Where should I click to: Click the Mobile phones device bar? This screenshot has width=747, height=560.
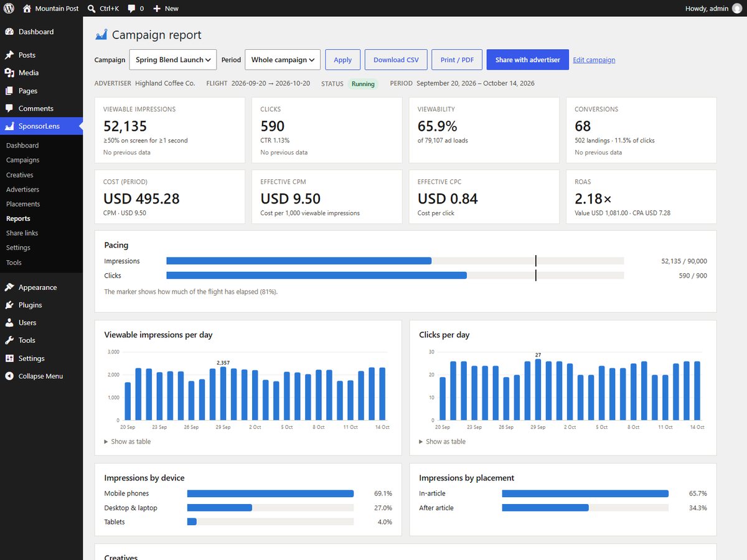pos(270,493)
